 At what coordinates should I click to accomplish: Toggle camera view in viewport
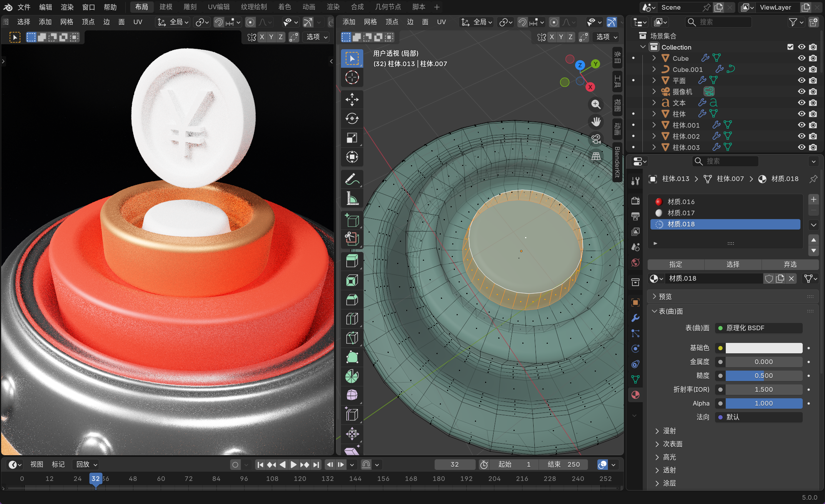[596, 139]
